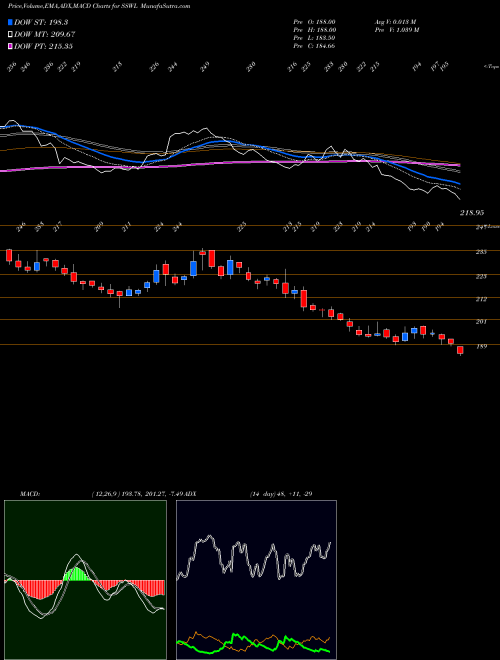Click the last red candlestick near 189
This screenshot has width=500, height=660.
(x=460, y=350)
